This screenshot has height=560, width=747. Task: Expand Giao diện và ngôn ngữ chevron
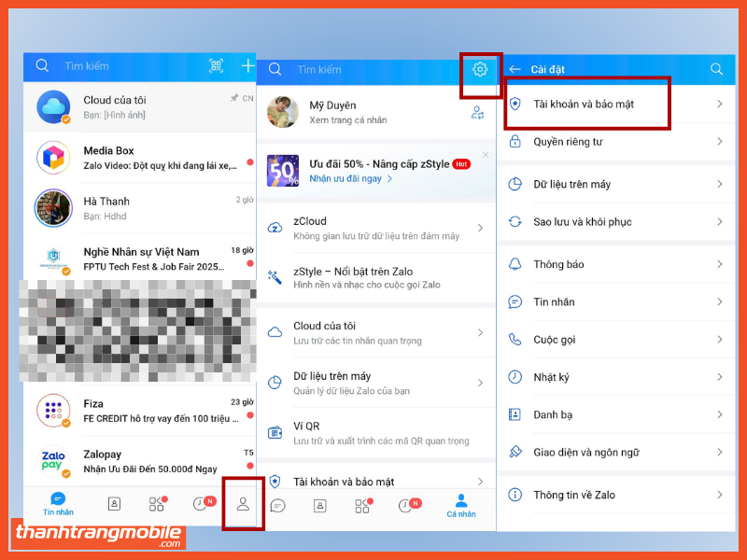(x=719, y=452)
